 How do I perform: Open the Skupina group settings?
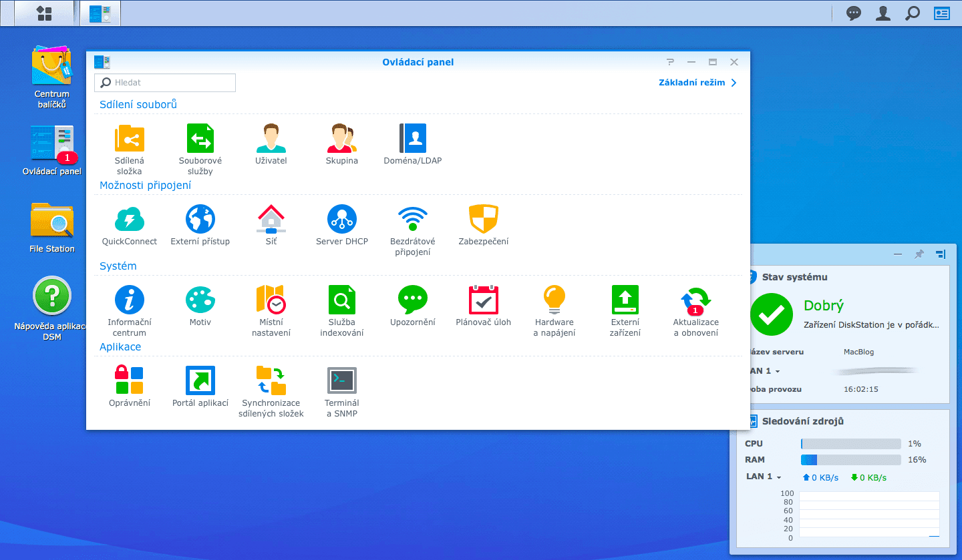342,144
